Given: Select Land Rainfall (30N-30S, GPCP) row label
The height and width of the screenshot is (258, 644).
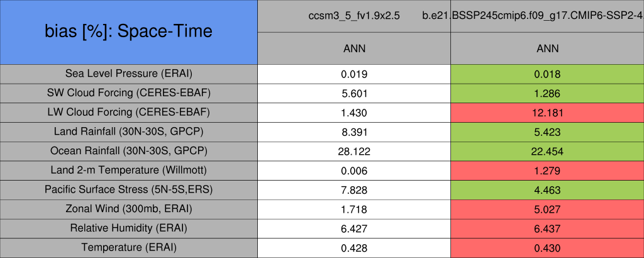Looking at the screenshot, I should (x=128, y=132).
